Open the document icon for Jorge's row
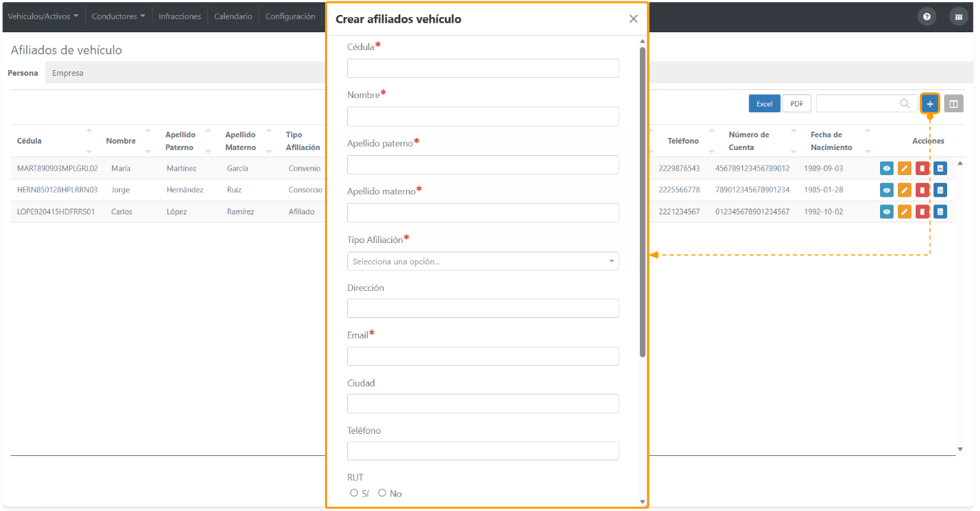Screen dimensions: 980x511 [x=940, y=190]
